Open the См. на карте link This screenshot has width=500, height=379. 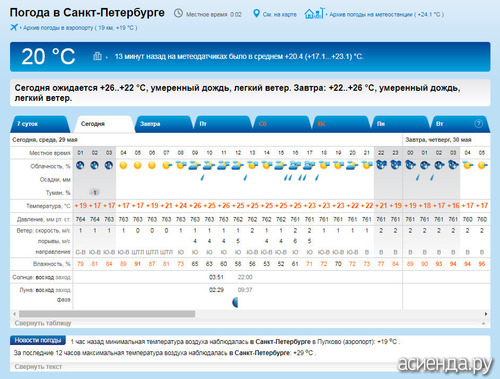(279, 14)
